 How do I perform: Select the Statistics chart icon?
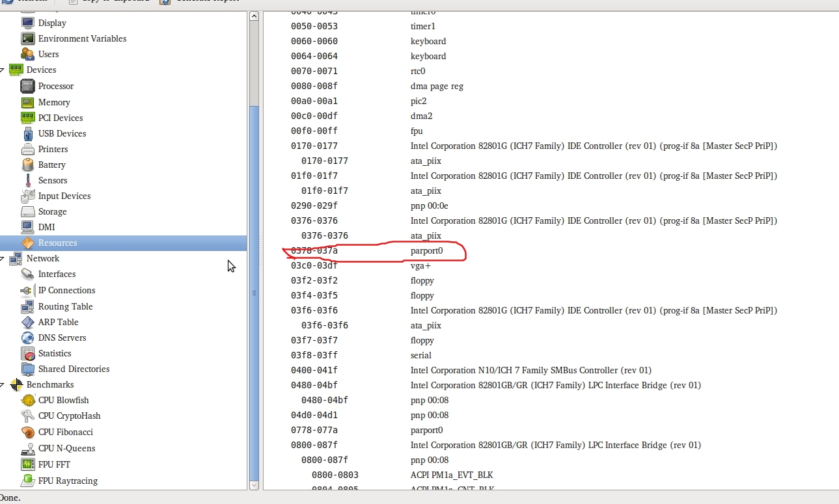[27, 353]
